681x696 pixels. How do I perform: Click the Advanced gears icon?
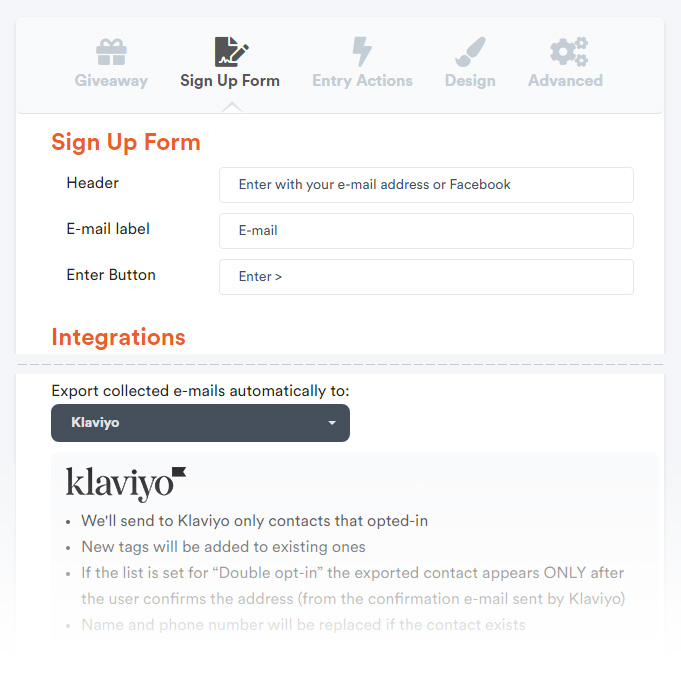pyautogui.click(x=569, y=52)
